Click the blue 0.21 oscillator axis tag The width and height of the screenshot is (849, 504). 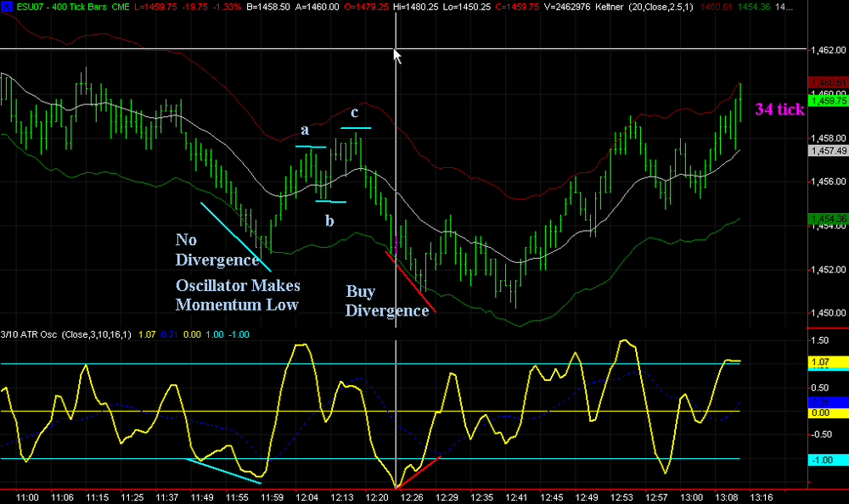828,402
